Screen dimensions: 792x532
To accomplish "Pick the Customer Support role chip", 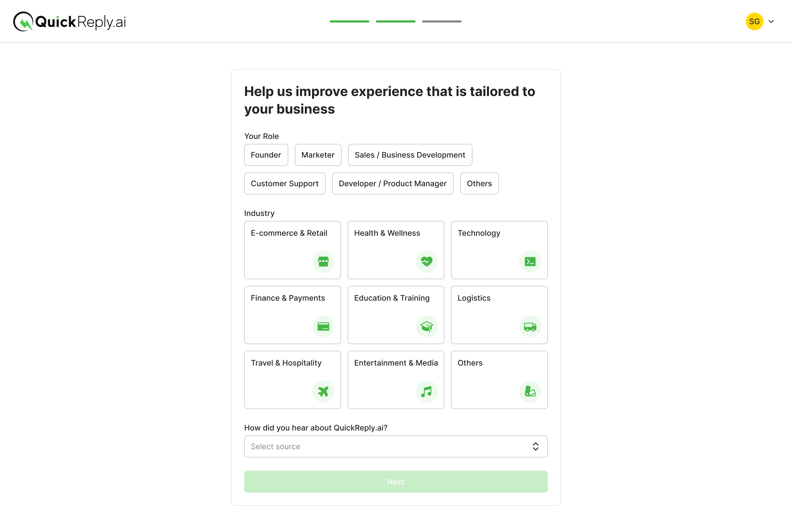I will (285, 183).
